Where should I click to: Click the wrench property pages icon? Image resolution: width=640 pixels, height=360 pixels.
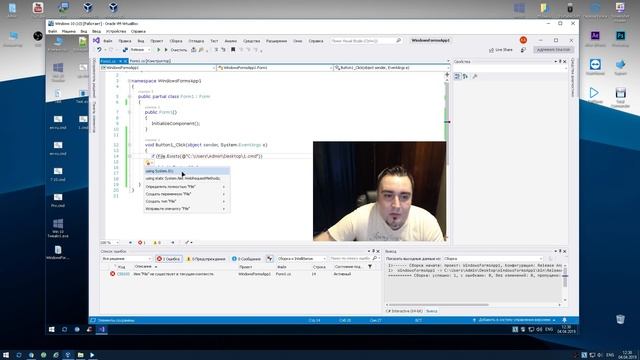point(475,76)
